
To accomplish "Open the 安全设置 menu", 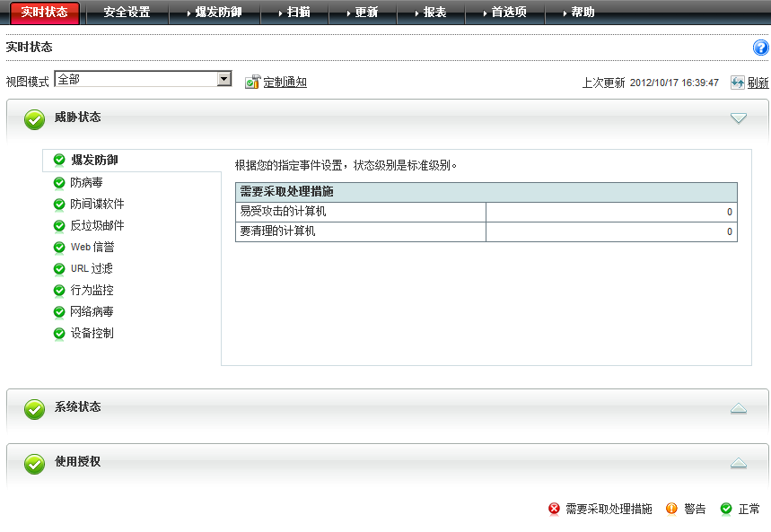I will click(x=127, y=13).
